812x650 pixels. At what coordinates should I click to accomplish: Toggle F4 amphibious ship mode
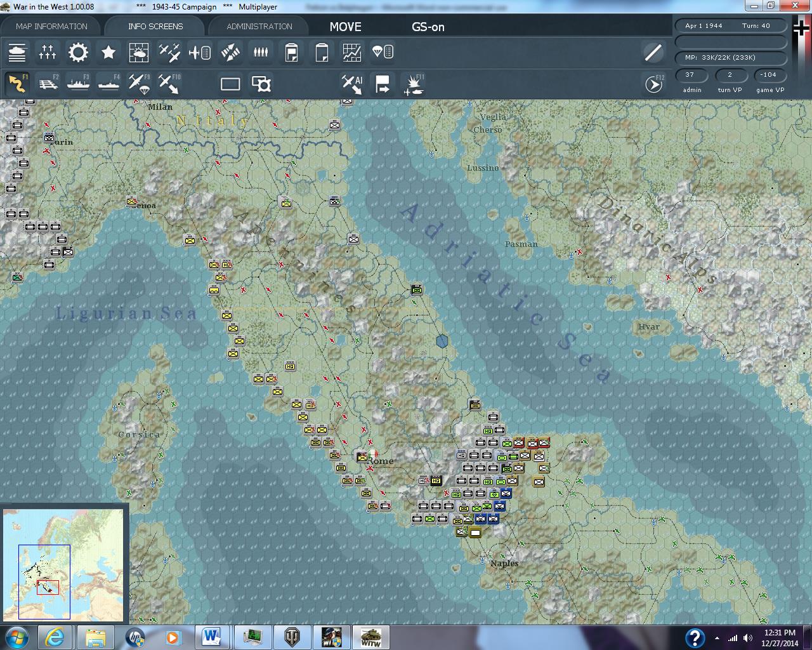click(108, 84)
